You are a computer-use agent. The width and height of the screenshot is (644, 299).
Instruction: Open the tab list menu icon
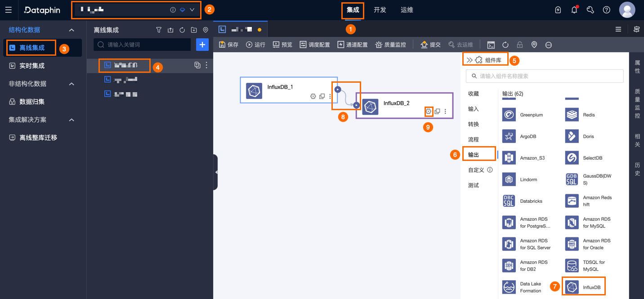point(618,29)
